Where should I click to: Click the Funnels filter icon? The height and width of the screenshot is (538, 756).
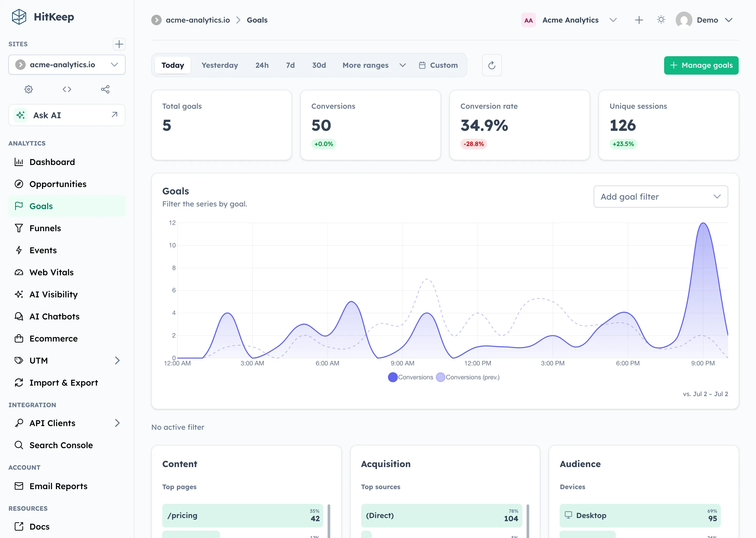[x=19, y=228]
